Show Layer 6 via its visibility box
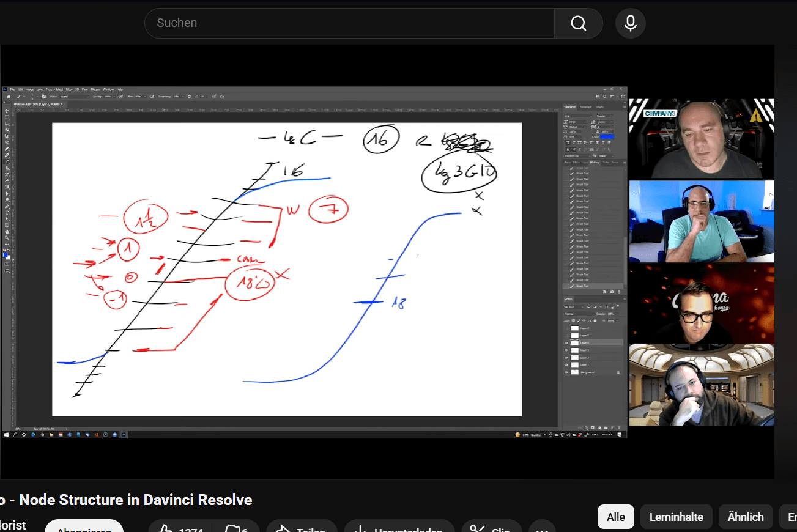 tap(566, 328)
